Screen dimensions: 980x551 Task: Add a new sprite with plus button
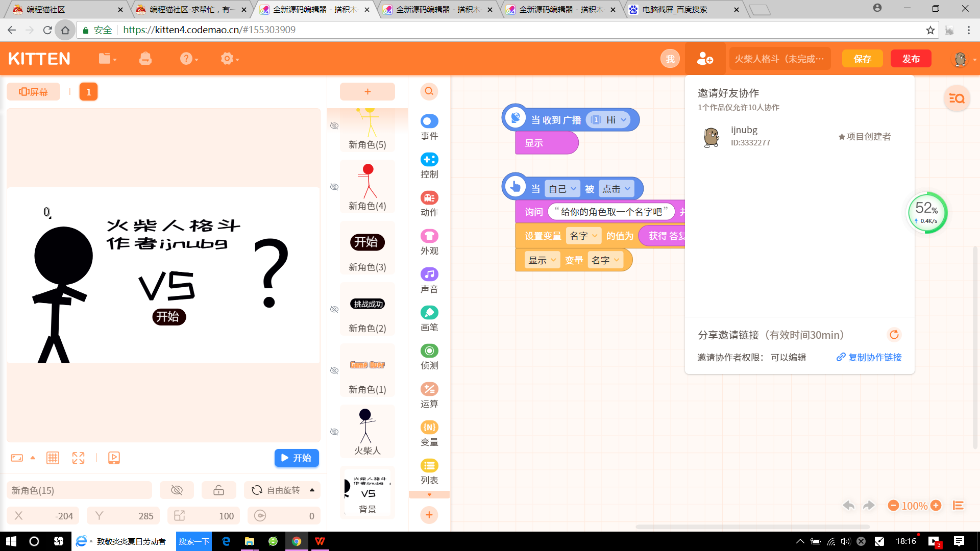367,91
